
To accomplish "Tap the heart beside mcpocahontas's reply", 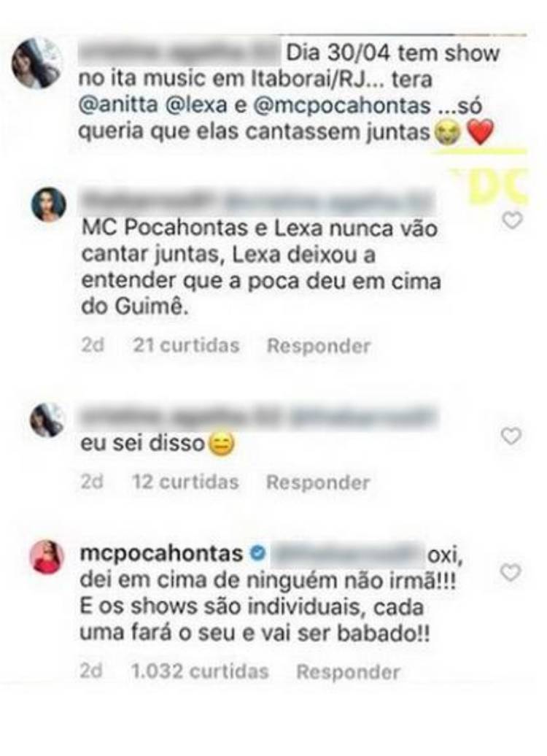I will tap(511, 573).
